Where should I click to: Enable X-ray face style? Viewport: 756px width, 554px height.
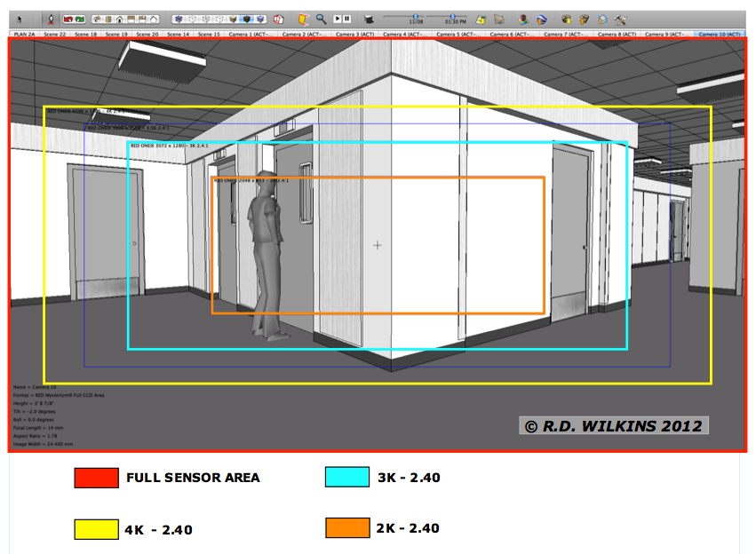[177, 18]
